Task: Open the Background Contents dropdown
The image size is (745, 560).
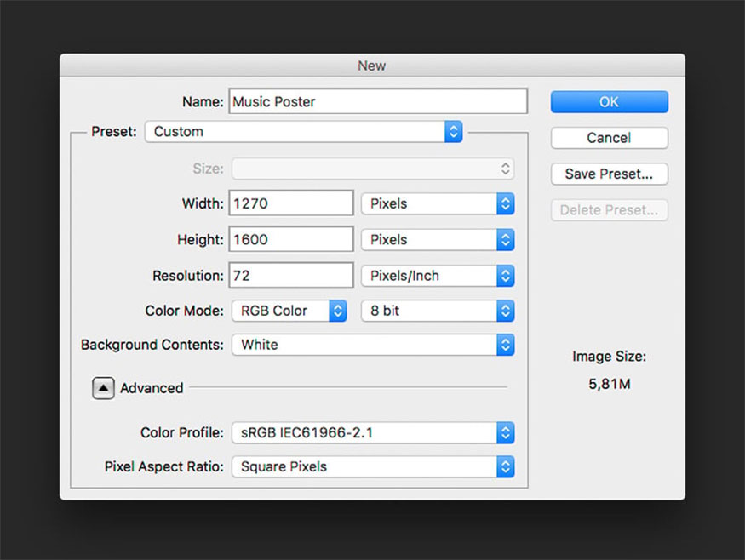Action: click(x=373, y=345)
